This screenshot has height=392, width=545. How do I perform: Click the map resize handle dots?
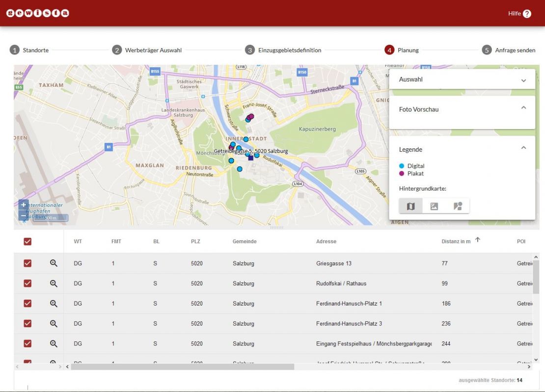[276, 227]
